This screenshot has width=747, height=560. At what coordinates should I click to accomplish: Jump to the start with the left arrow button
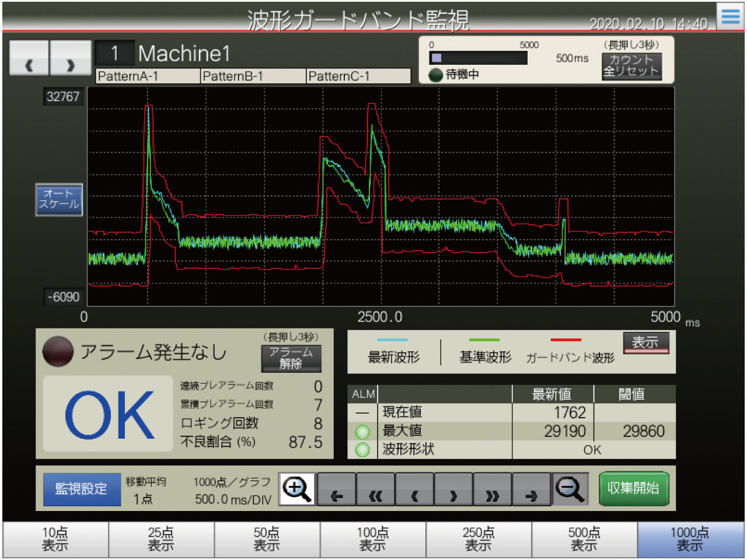(x=337, y=489)
